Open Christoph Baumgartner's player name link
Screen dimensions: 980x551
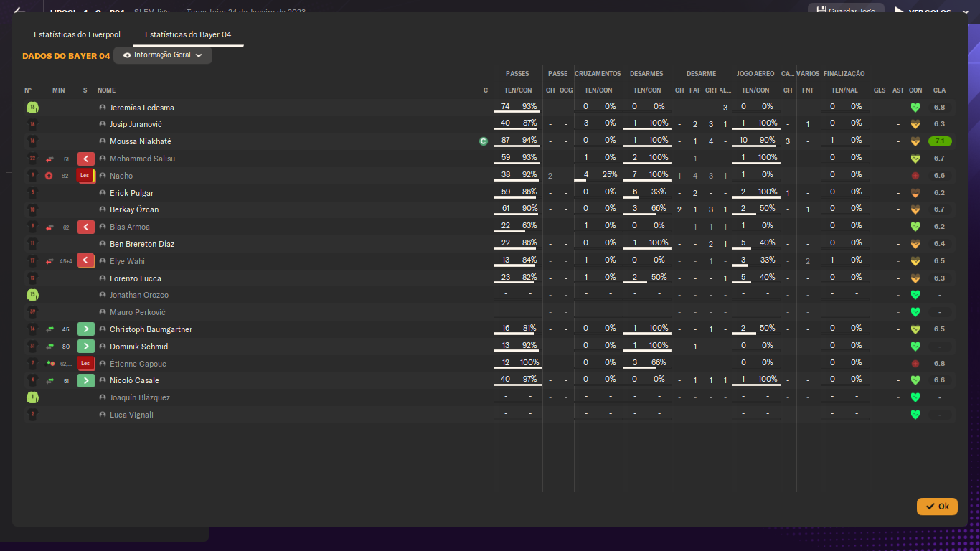[151, 329]
